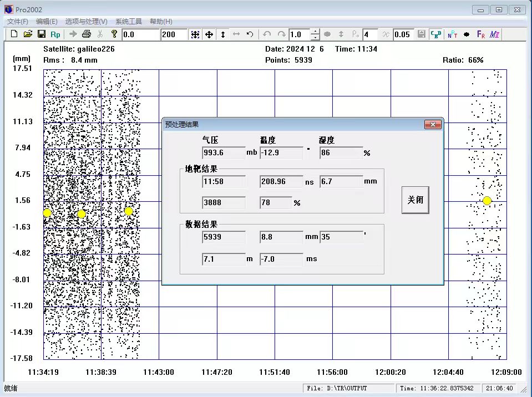Click the fit-to-window icon with dotted square
The width and height of the screenshot is (532, 397).
[195, 34]
